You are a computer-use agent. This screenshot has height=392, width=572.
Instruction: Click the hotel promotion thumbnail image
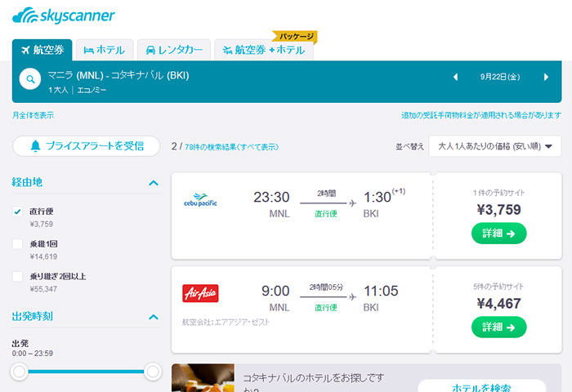[203, 378]
